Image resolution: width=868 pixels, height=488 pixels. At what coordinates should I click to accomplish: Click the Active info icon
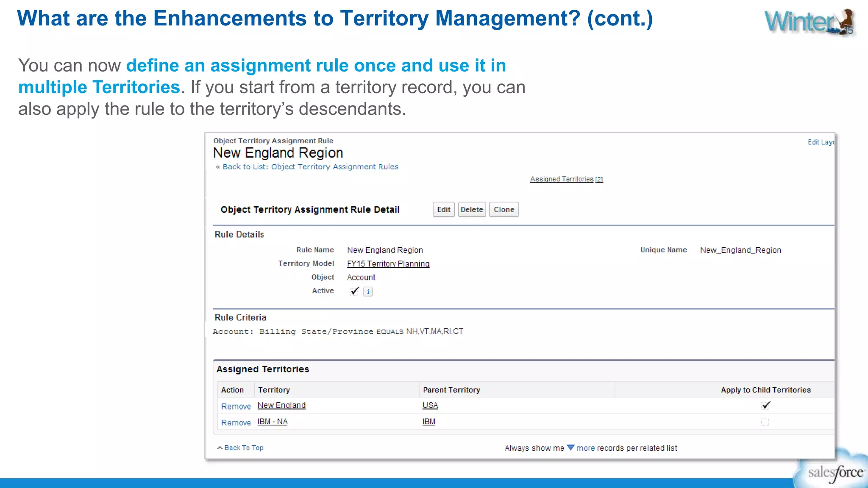(x=368, y=291)
